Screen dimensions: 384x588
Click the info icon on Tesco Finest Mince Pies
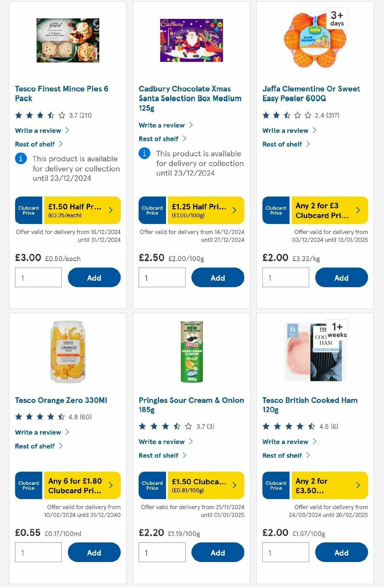pyautogui.click(x=20, y=158)
